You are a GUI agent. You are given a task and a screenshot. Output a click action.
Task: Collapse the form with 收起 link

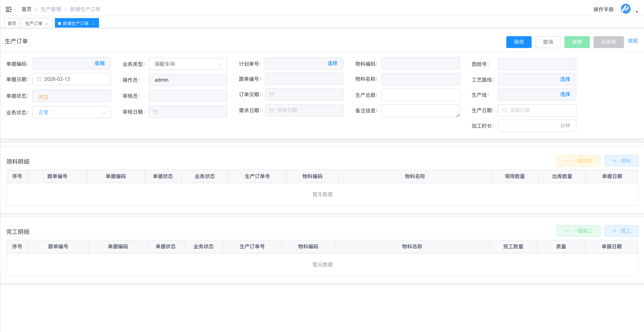pyautogui.click(x=633, y=41)
